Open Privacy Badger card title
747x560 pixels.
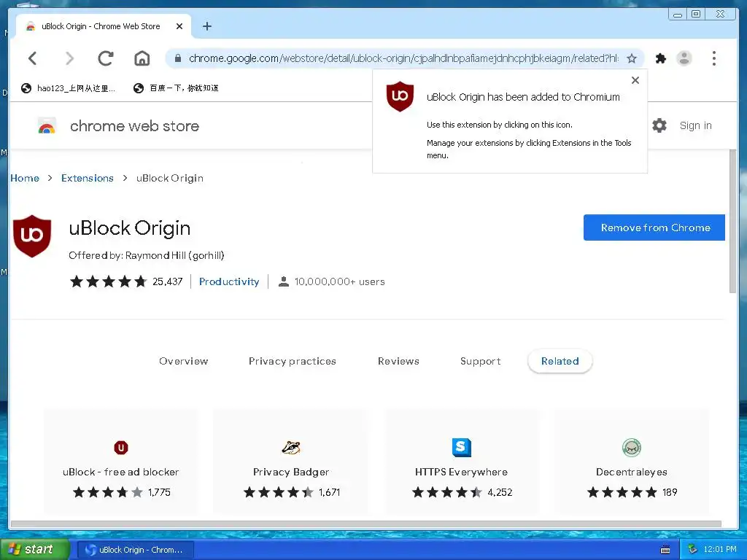[x=291, y=472]
